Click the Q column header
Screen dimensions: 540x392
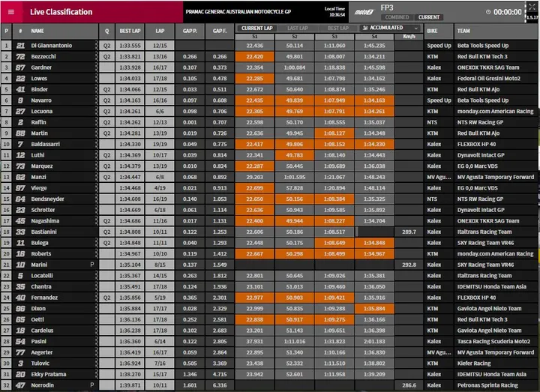click(x=106, y=31)
